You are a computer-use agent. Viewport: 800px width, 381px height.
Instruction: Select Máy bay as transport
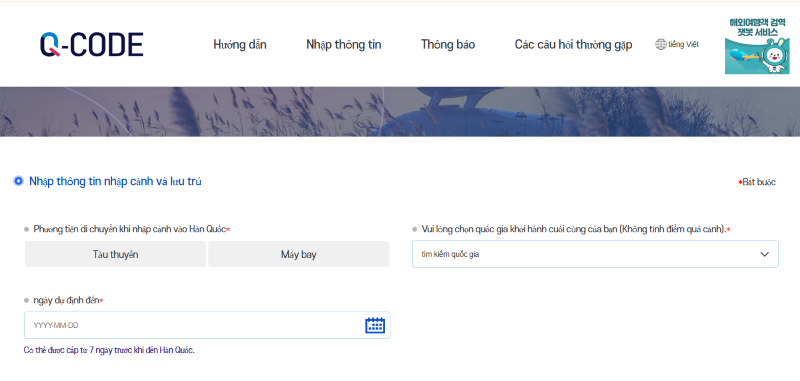(298, 254)
